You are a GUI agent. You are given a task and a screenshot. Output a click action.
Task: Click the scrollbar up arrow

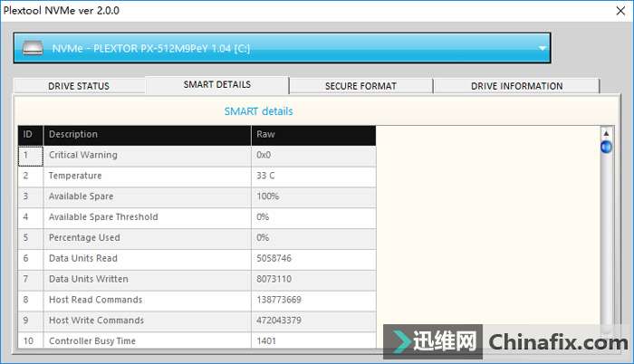coord(606,133)
